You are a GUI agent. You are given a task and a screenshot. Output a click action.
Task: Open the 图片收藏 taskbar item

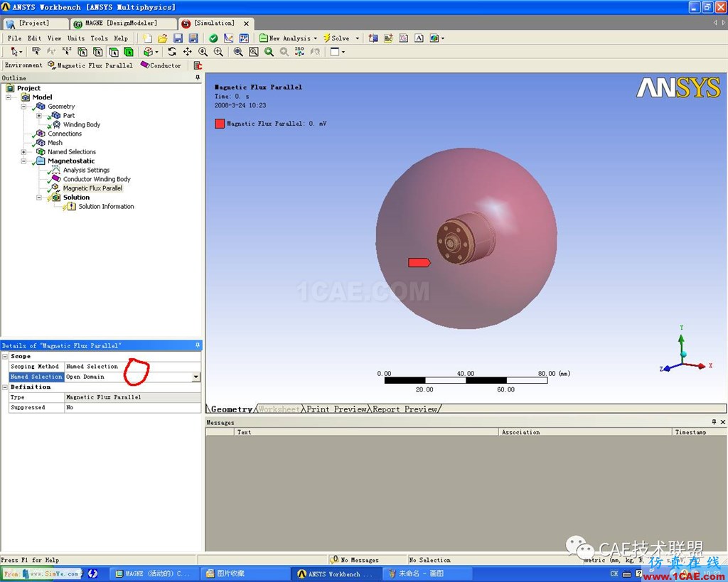click(x=246, y=573)
